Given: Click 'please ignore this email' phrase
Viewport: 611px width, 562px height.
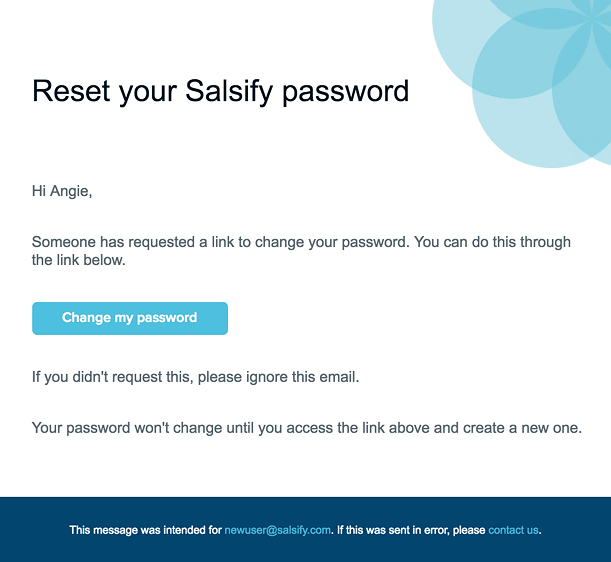Looking at the screenshot, I should [x=279, y=377].
